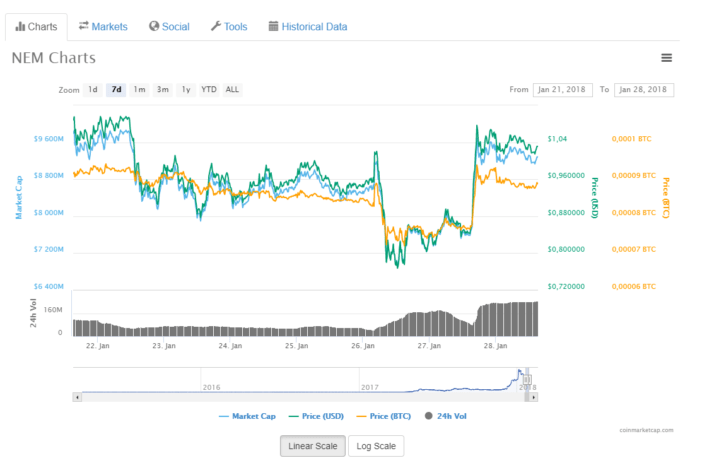The width and height of the screenshot is (702, 475).
Task: Click the 0,00006 BTC axis label
Action: point(634,287)
